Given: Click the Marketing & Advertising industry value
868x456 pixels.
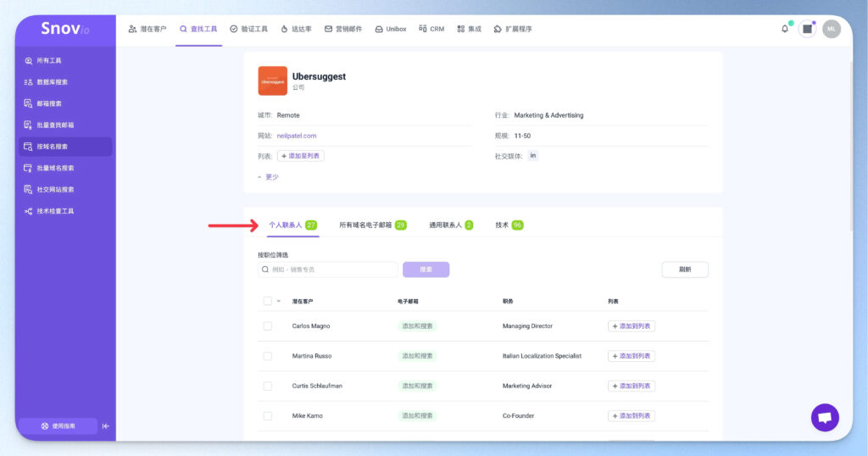Looking at the screenshot, I should pos(548,115).
